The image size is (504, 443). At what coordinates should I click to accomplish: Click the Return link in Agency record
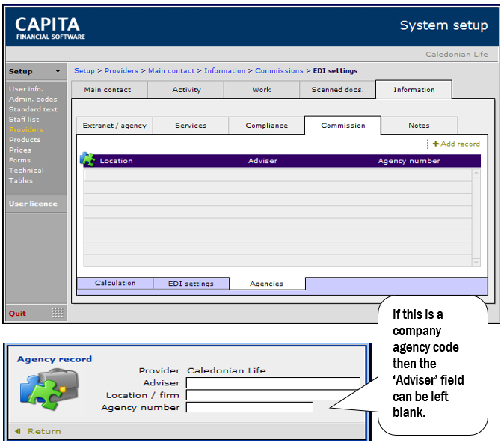(44, 431)
